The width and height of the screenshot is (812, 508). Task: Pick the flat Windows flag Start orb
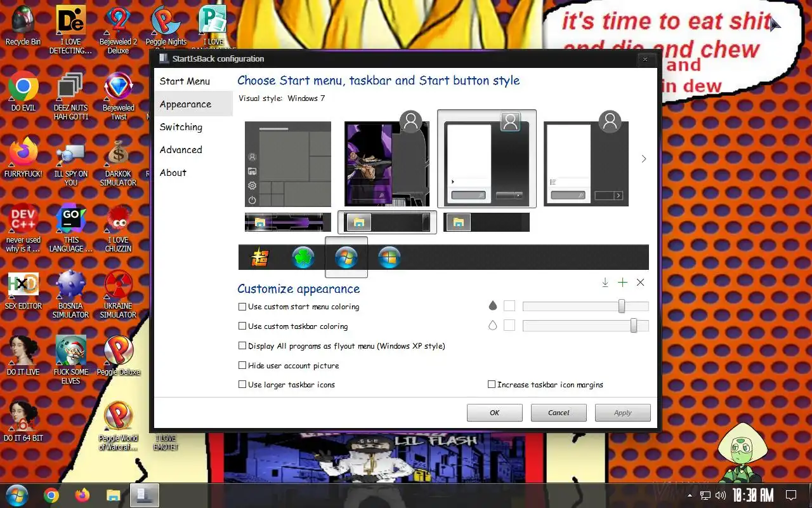pyautogui.click(x=389, y=257)
